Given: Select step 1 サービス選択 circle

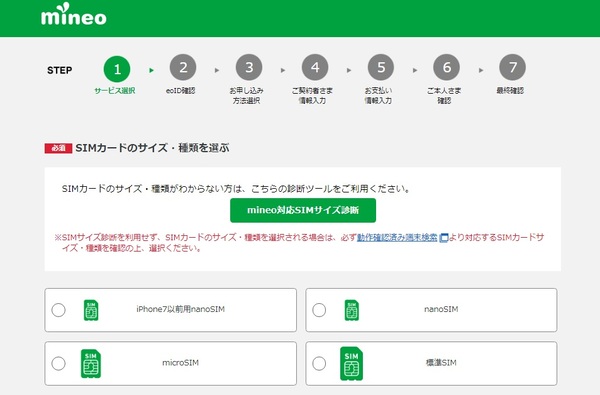Looking at the screenshot, I should click(x=117, y=69).
